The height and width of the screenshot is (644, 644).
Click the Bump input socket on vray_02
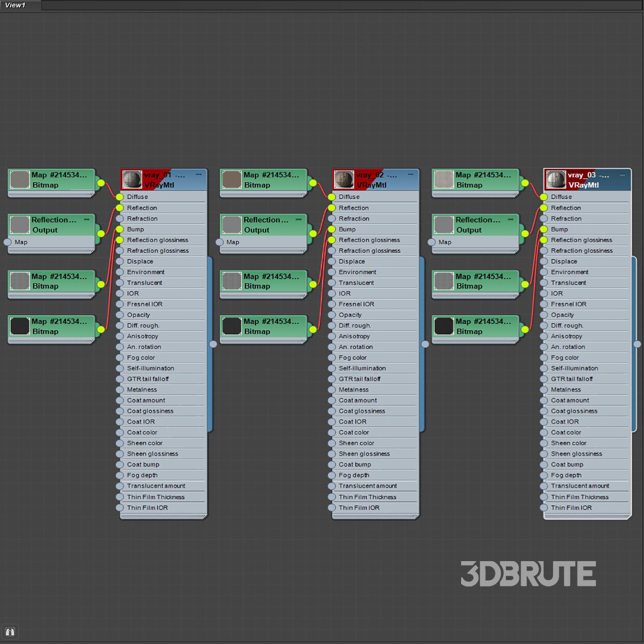[331, 229]
